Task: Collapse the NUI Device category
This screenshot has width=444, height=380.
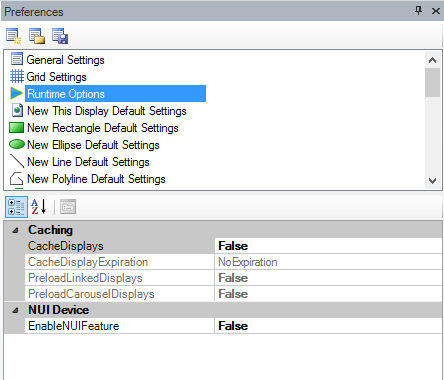Action: [15, 310]
